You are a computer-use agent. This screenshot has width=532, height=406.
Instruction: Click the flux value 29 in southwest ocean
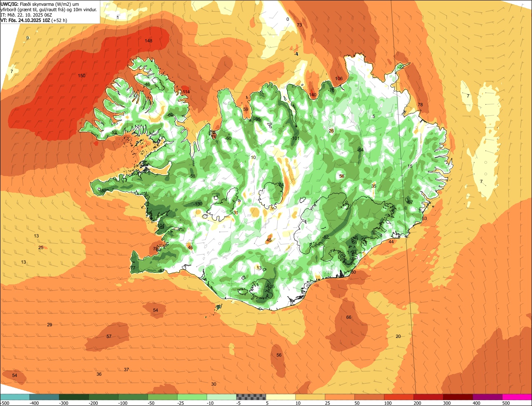[x=49, y=325]
